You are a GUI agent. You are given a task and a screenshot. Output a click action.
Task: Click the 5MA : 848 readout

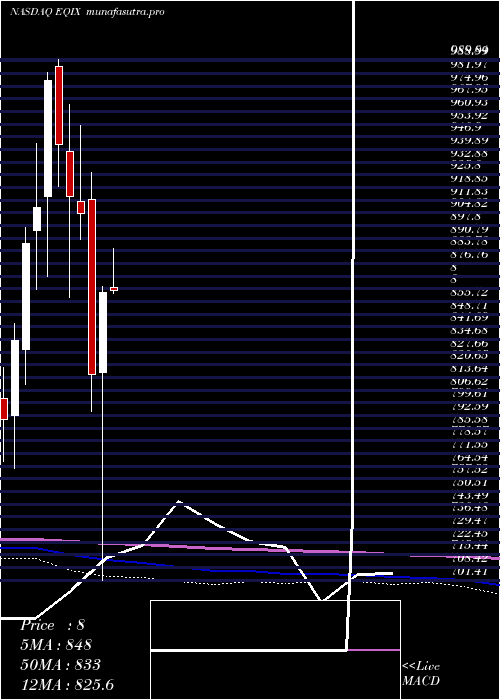56,645
